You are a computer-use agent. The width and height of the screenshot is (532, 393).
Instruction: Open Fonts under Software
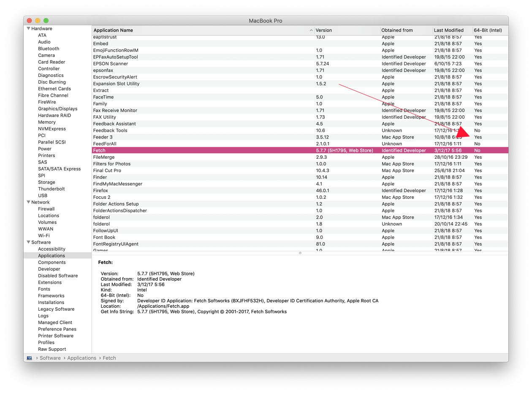pyautogui.click(x=44, y=289)
